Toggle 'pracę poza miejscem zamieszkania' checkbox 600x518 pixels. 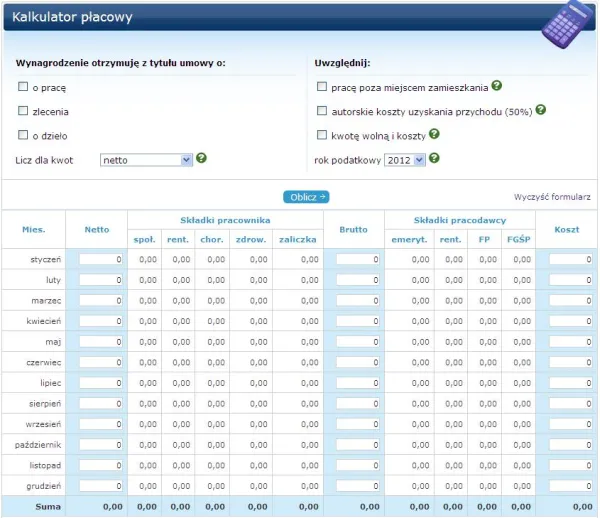tap(321, 88)
